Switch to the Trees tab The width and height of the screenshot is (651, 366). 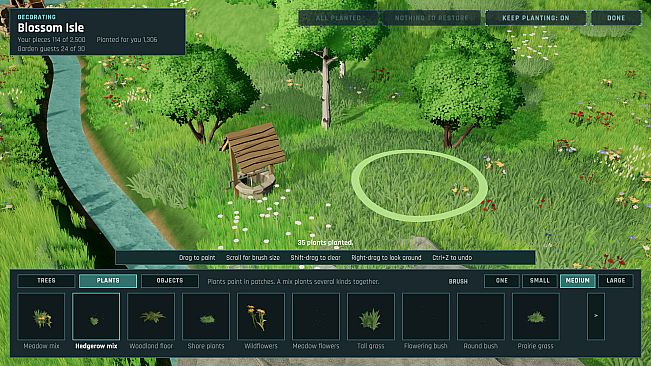pyautogui.click(x=46, y=281)
